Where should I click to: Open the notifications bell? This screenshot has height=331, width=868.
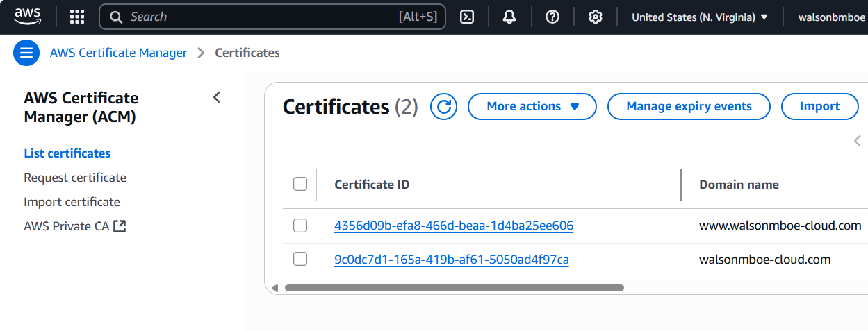(x=509, y=17)
